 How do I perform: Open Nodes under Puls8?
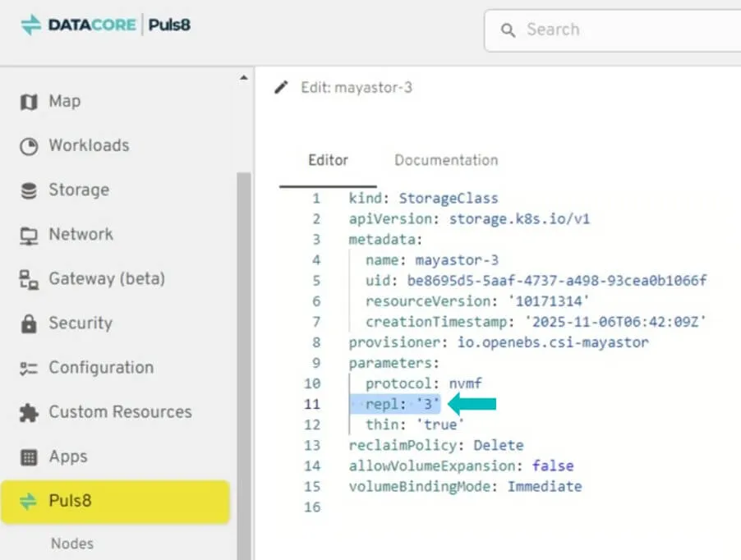(x=72, y=544)
